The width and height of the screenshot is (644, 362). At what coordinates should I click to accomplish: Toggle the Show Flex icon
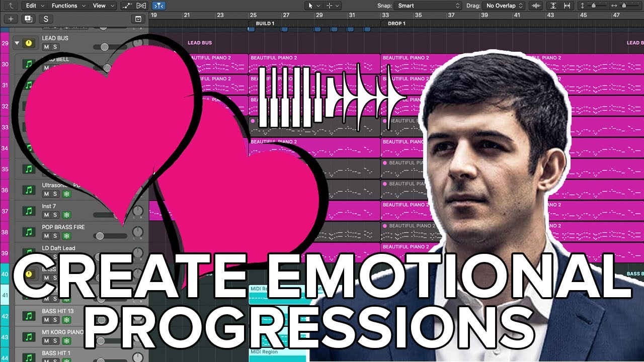(x=141, y=6)
